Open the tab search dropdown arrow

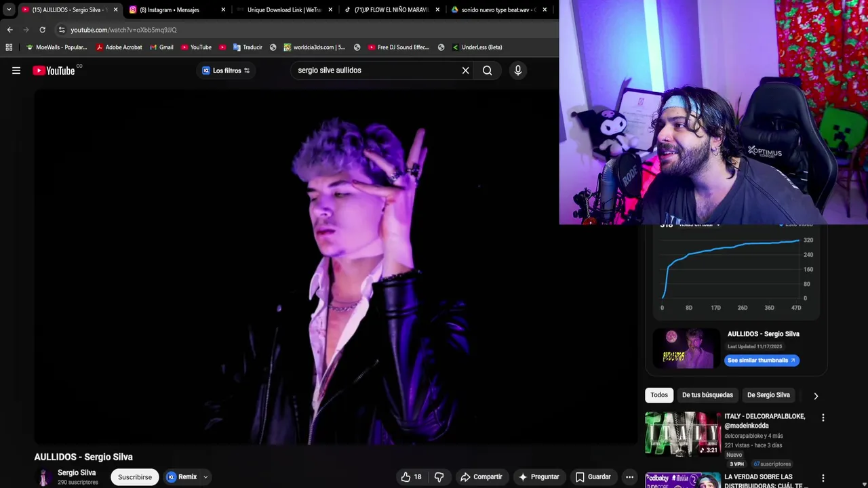coord(9,9)
